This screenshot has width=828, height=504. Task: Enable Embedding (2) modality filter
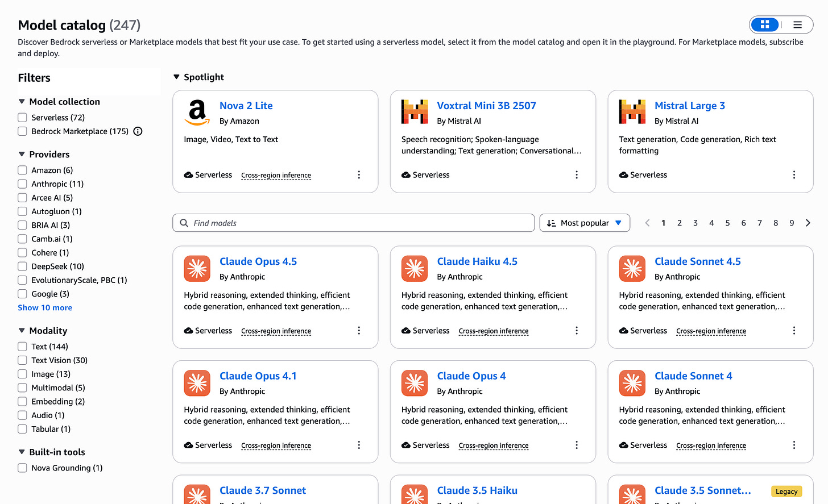click(23, 402)
